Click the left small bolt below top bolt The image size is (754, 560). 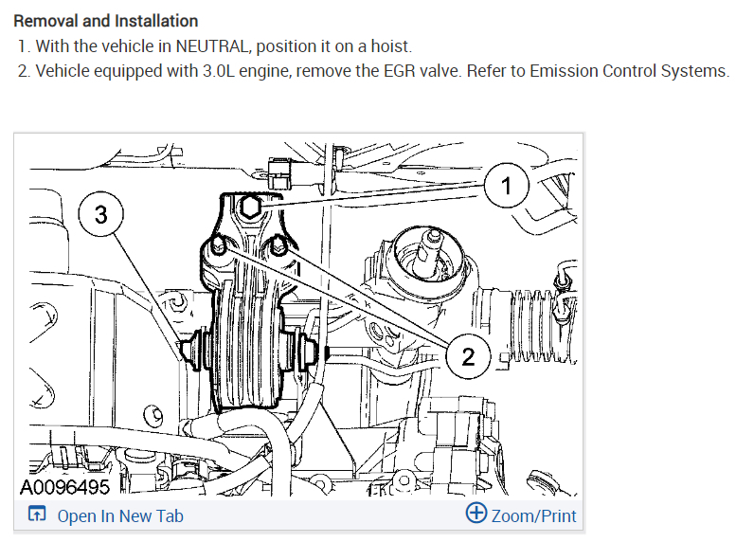coord(219,245)
